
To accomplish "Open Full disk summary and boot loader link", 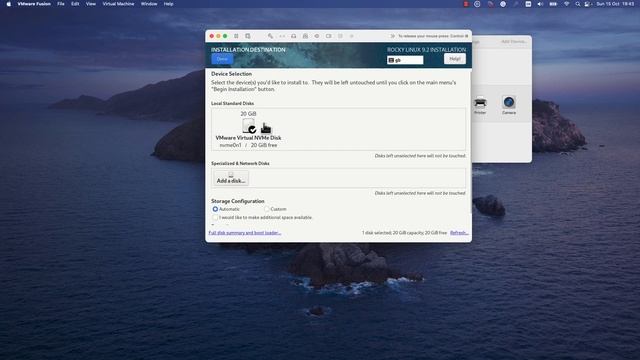I will (x=244, y=233).
